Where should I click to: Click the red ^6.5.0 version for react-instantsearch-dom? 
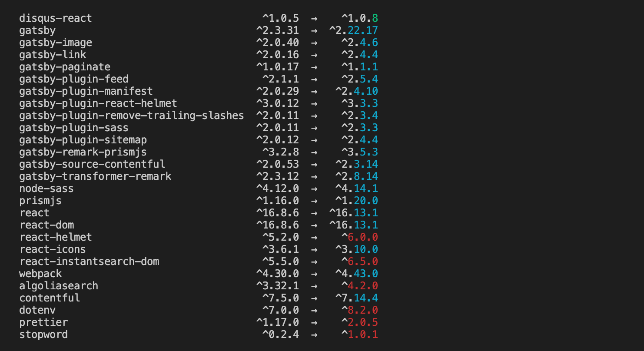click(x=360, y=262)
